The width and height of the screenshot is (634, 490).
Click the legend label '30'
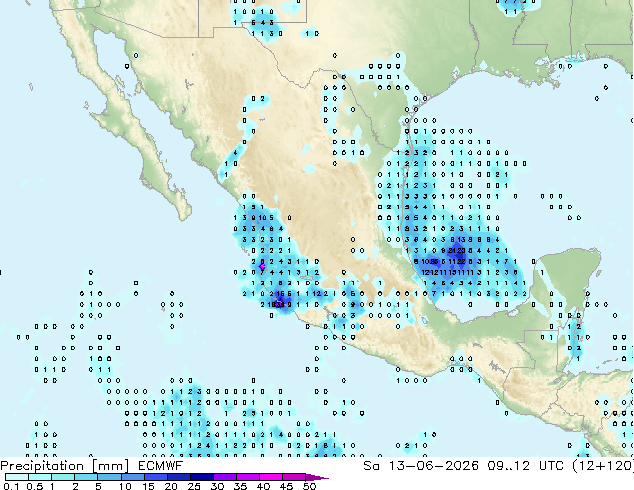coord(217,486)
